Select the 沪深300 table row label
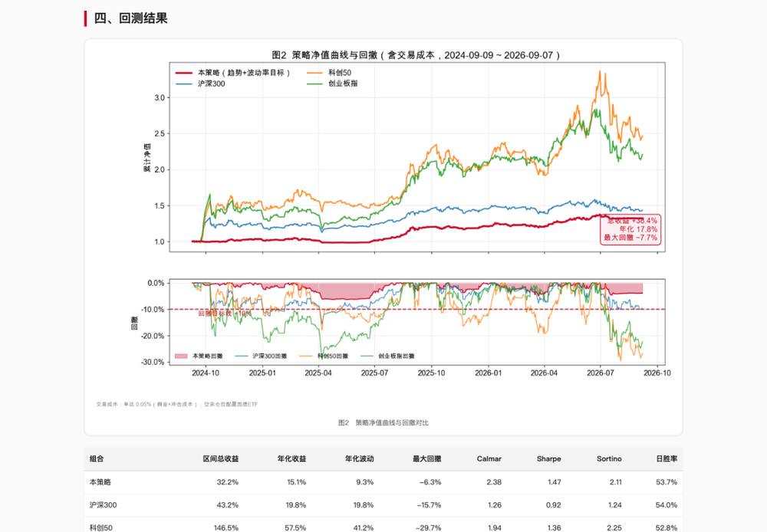Viewport: 767px width, 532px height. pos(104,505)
